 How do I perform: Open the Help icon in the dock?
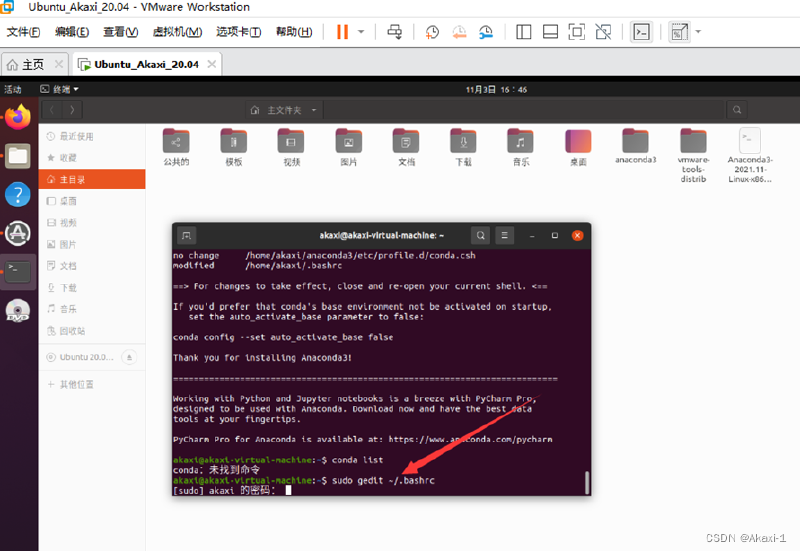tap(18, 194)
